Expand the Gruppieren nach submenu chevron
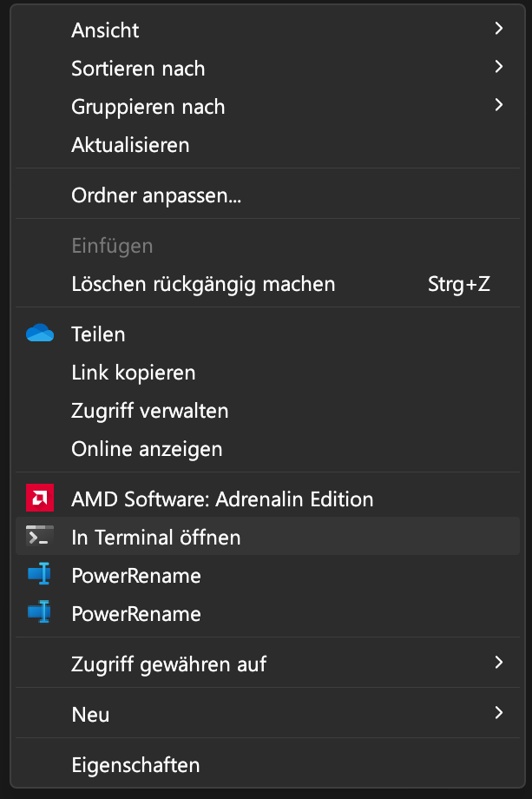 tap(499, 105)
